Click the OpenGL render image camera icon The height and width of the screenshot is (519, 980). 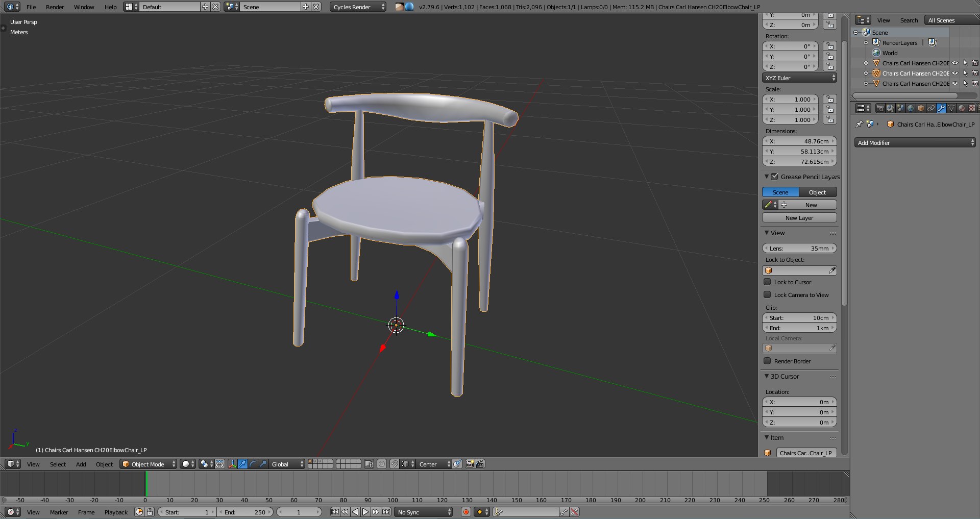pyautogui.click(x=470, y=464)
